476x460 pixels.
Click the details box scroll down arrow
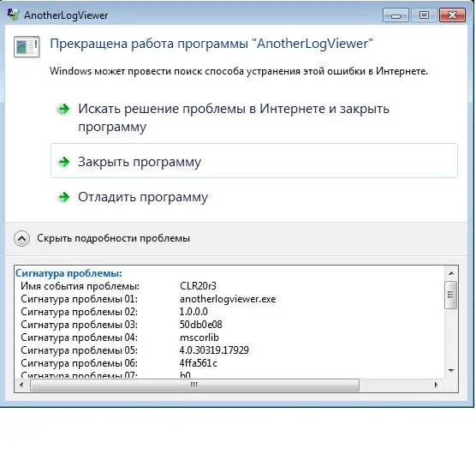click(451, 371)
